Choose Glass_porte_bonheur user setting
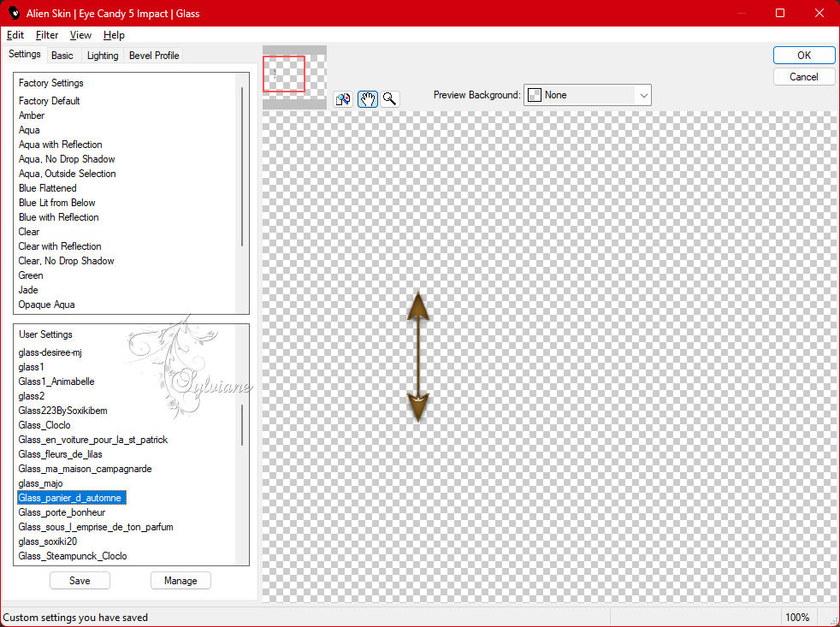Screen dimensions: 840x627 (x=62, y=512)
